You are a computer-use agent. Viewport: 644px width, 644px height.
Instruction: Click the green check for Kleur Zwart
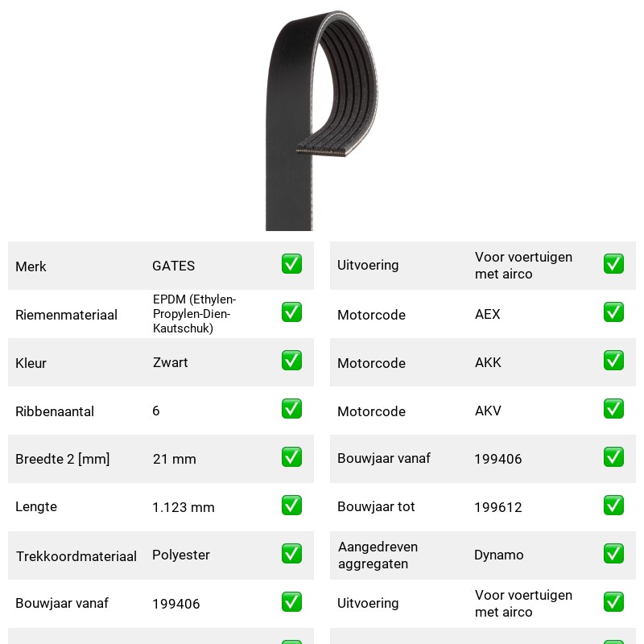coord(291,360)
